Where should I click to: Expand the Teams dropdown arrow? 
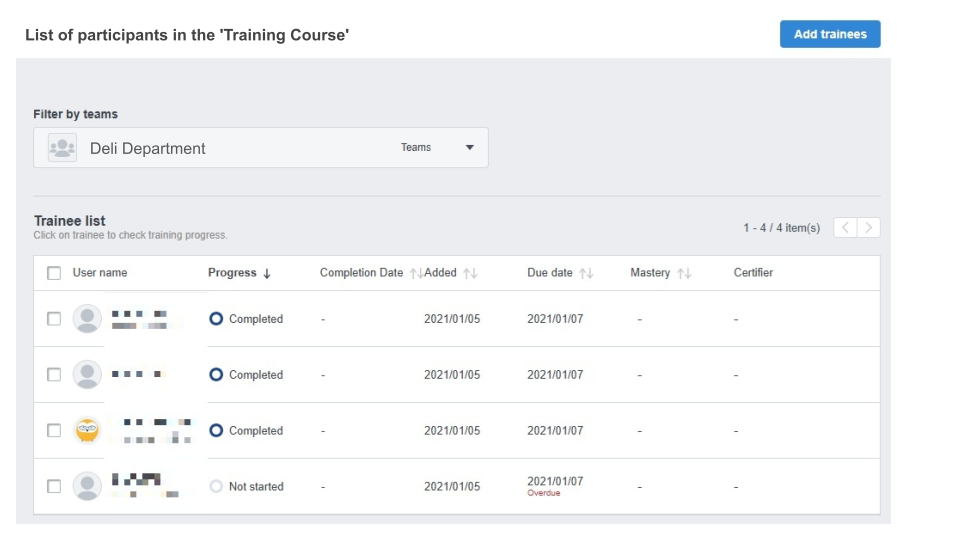click(469, 148)
